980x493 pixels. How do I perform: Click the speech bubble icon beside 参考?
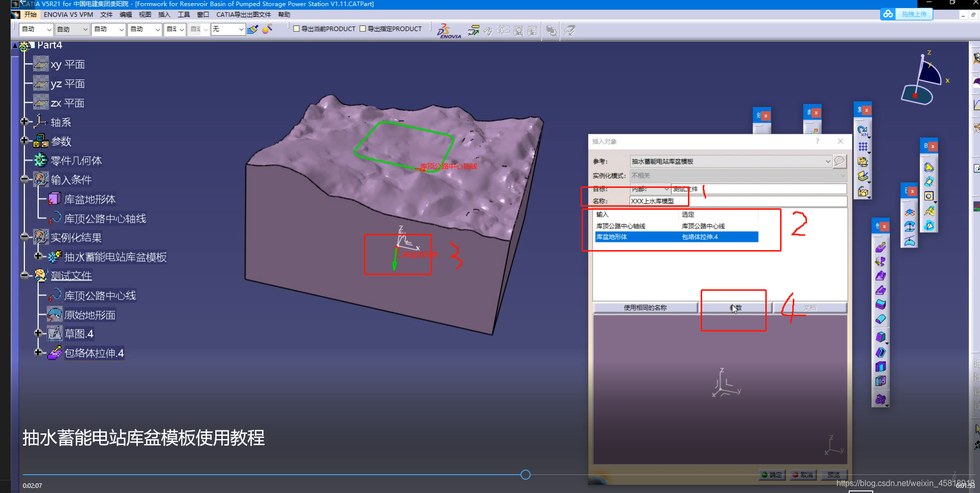tap(840, 161)
